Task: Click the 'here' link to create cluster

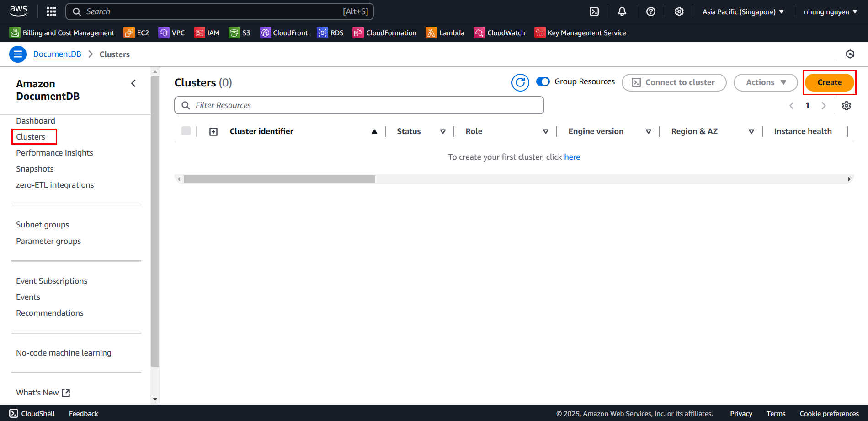Action: click(572, 157)
